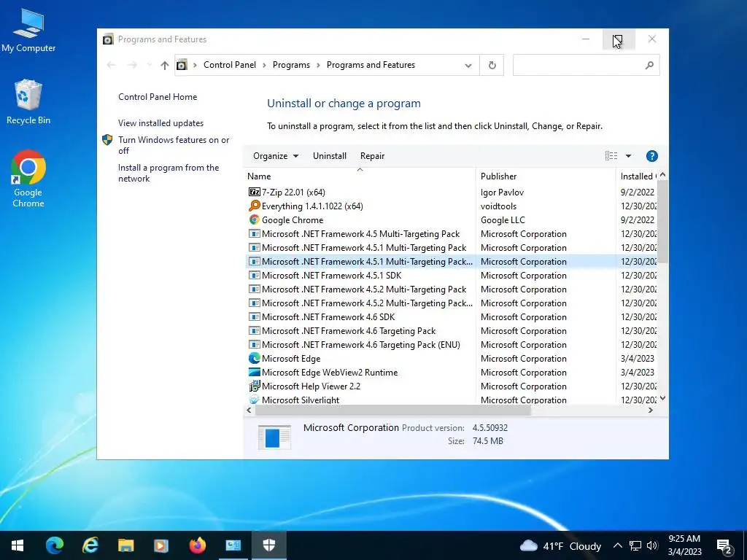Click the volume speaker tray icon
The height and width of the screenshot is (560, 747).
point(652,545)
